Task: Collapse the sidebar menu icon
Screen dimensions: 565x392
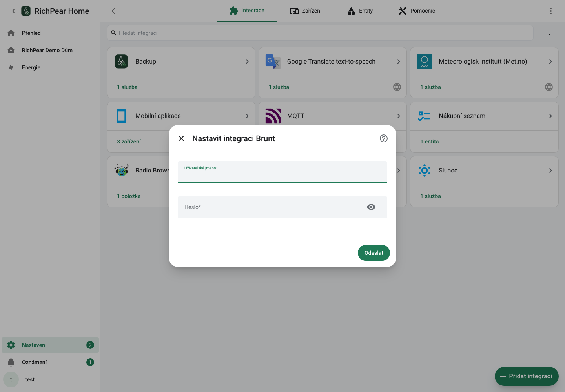Action: [11, 11]
